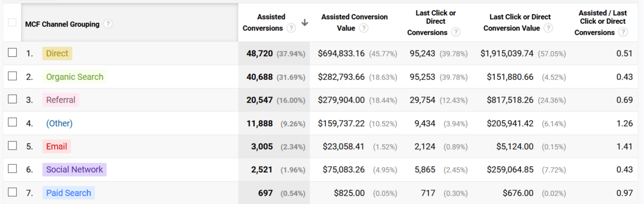Check the box for Email row
644x204 pixels.
13,146
